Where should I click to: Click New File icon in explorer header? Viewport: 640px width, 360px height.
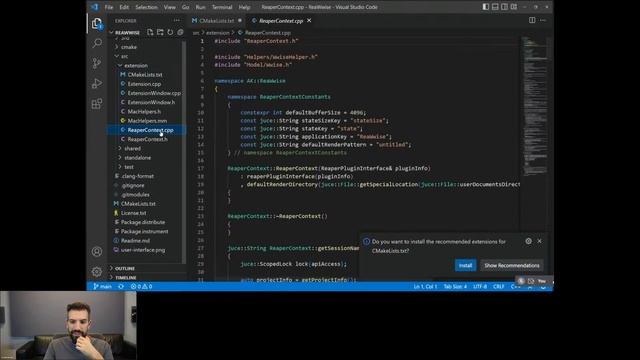150,32
